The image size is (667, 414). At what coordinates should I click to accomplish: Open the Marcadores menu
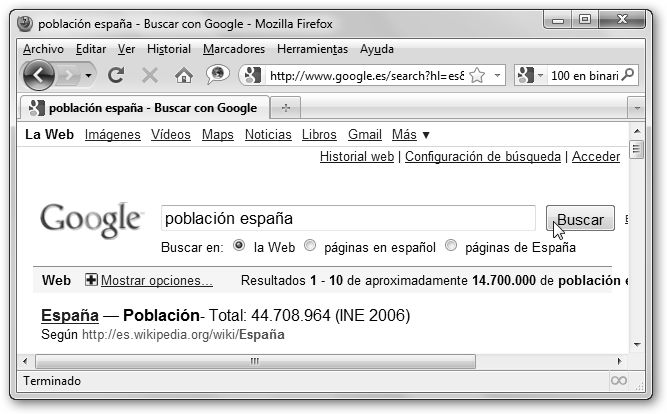click(x=233, y=49)
